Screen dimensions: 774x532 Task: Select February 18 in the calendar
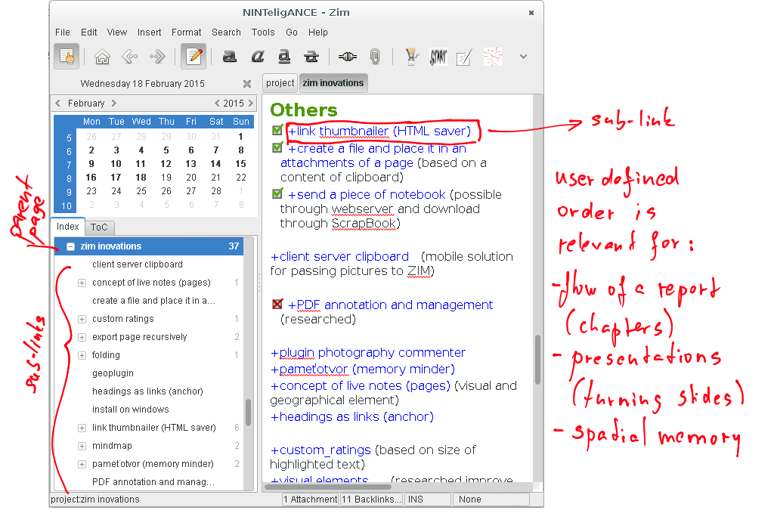pos(141,178)
